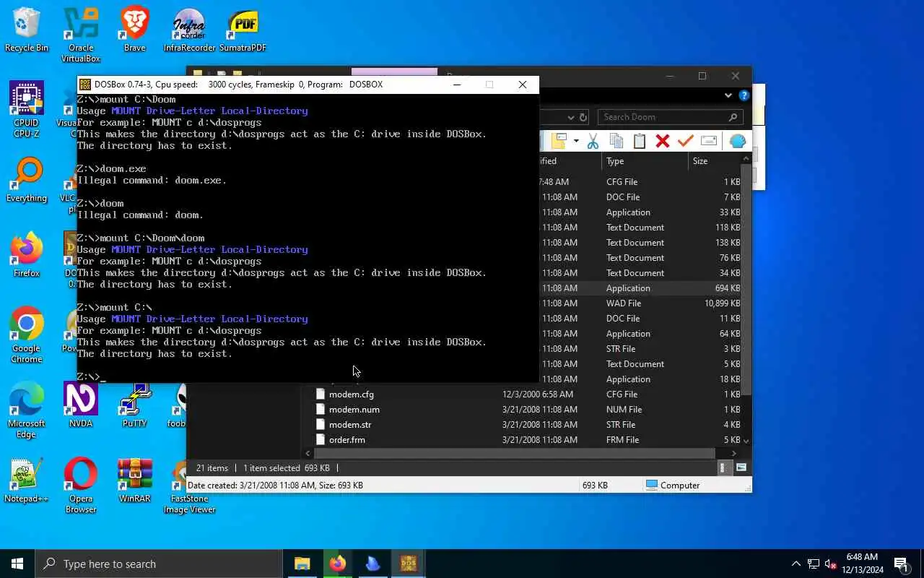924x578 pixels.
Task: Click the blue shell icon in Explorer toolbar
Action: click(737, 141)
